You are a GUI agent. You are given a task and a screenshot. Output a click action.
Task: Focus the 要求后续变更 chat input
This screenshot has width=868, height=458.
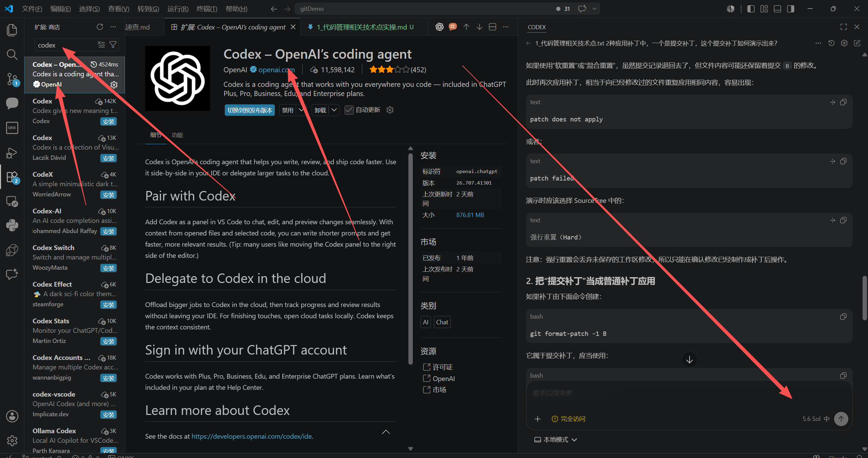[689, 394]
